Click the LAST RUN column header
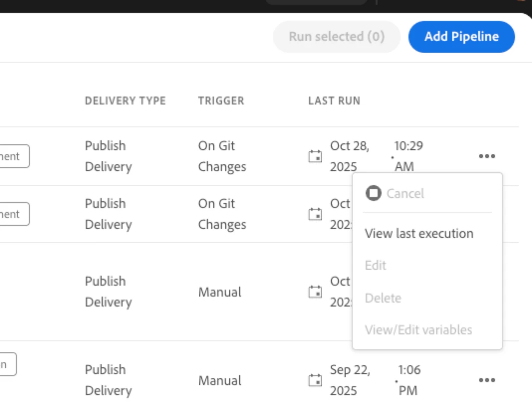 click(334, 101)
